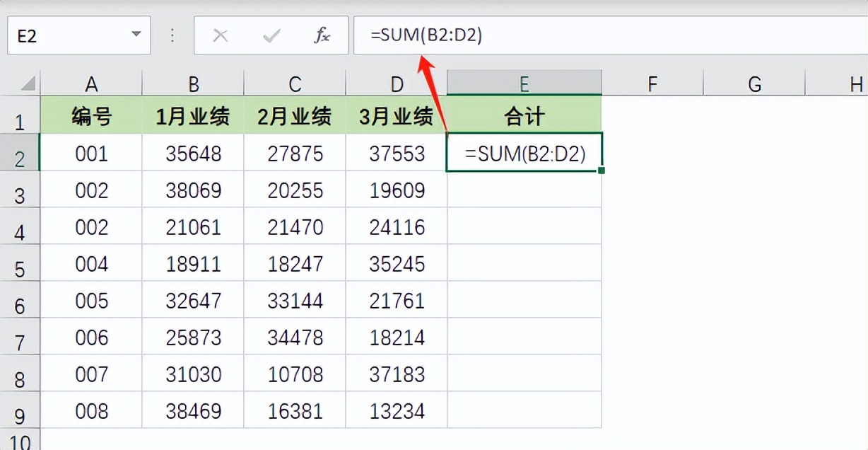Open the Insert Function fx icon
Viewport: 868px width, 450px height.
tap(322, 35)
